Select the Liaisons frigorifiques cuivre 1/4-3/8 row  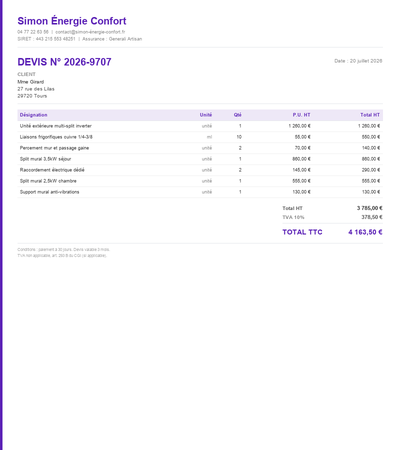coord(200,137)
